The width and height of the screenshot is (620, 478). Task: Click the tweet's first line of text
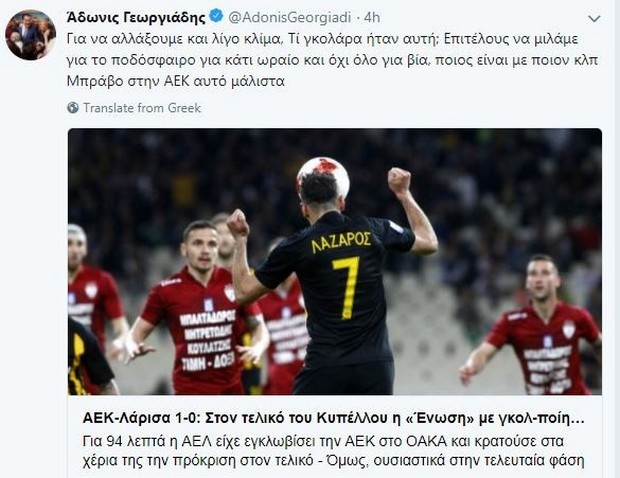[322, 39]
